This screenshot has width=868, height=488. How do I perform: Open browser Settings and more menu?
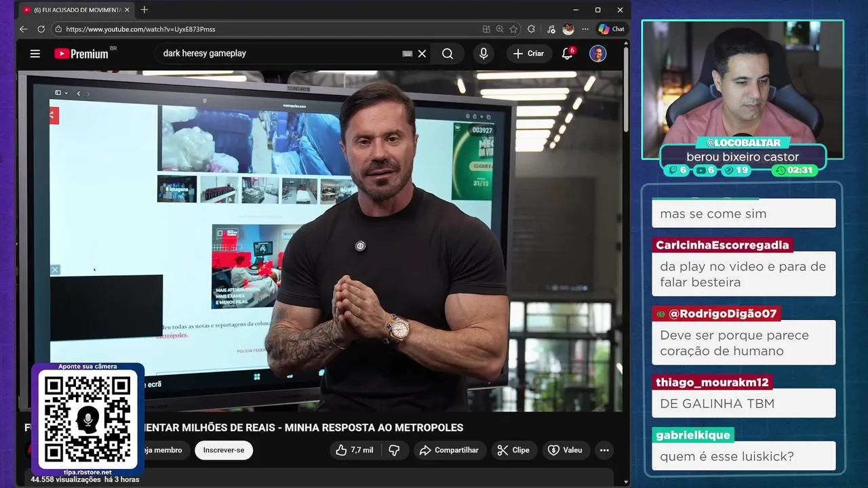click(585, 29)
